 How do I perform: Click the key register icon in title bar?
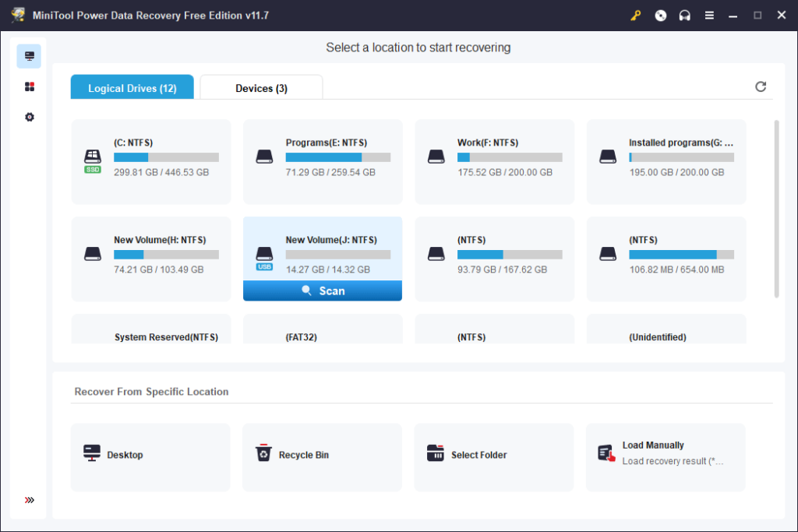[636, 16]
